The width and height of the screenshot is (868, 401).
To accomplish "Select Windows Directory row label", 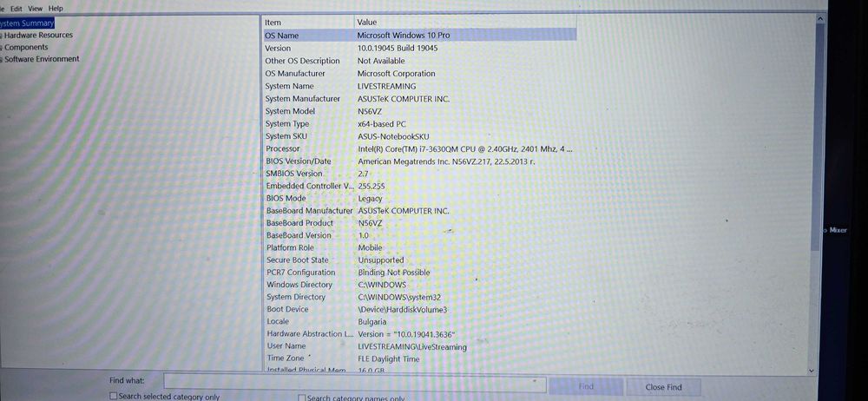I will pyautogui.click(x=299, y=285).
